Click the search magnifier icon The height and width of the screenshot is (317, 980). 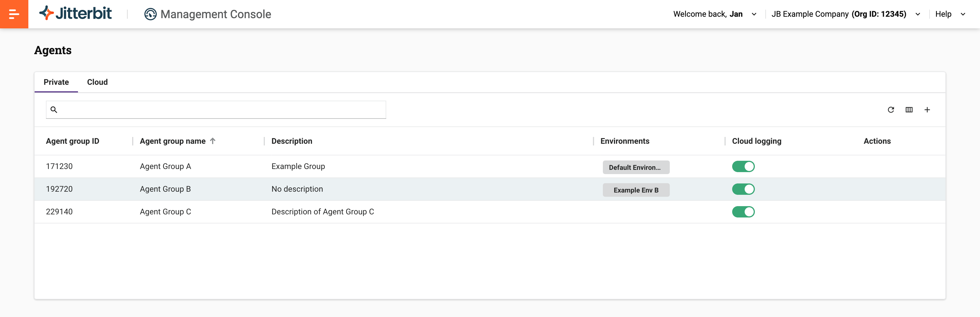coord(54,110)
